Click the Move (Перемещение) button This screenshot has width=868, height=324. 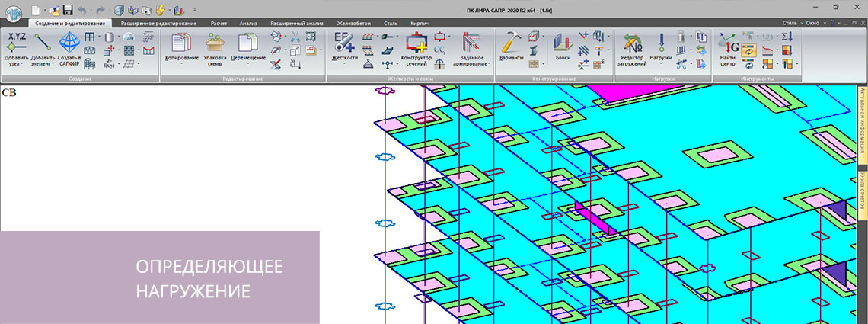(248, 47)
